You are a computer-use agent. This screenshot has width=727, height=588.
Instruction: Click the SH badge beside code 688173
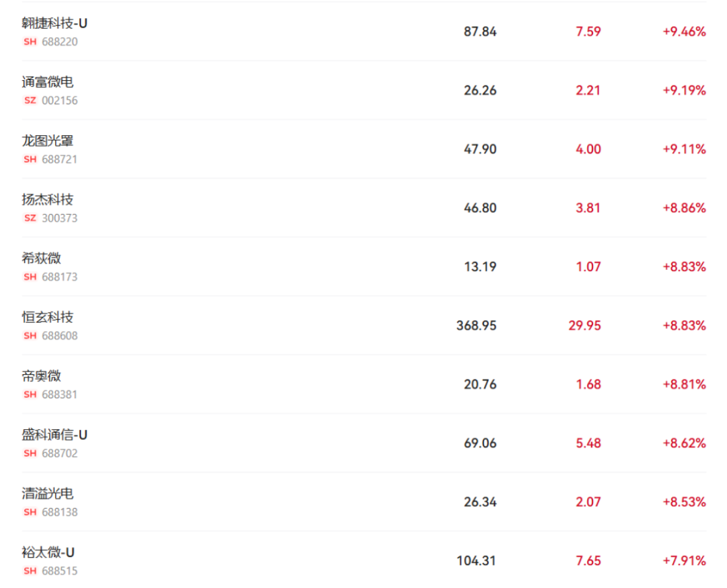[x=30, y=277]
